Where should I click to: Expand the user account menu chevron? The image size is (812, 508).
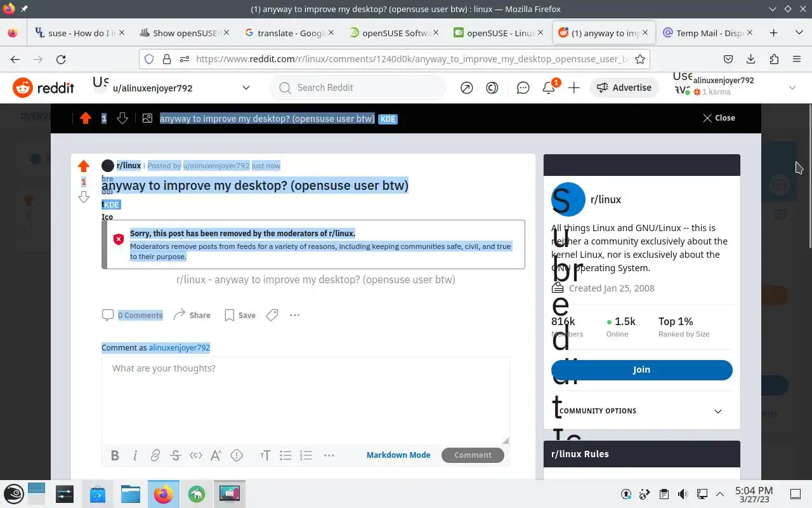[792, 88]
